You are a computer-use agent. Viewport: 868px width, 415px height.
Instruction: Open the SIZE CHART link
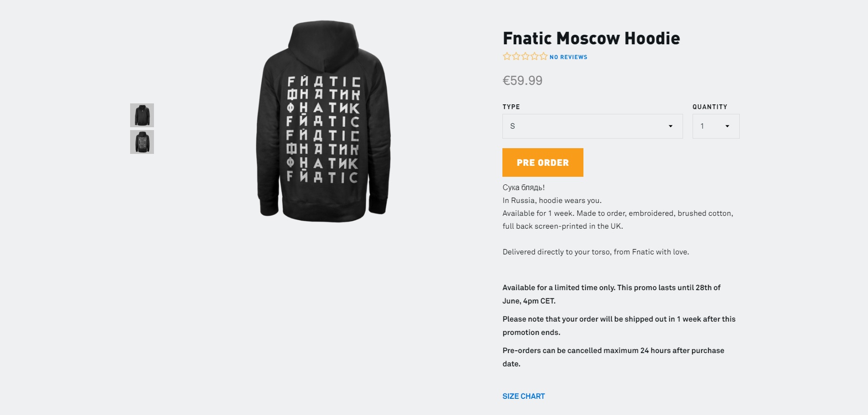click(x=523, y=396)
